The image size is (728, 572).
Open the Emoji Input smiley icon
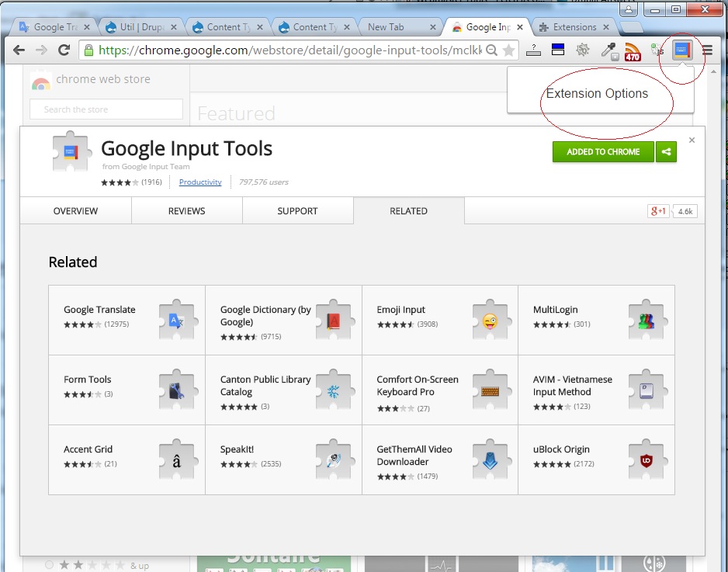(491, 321)
